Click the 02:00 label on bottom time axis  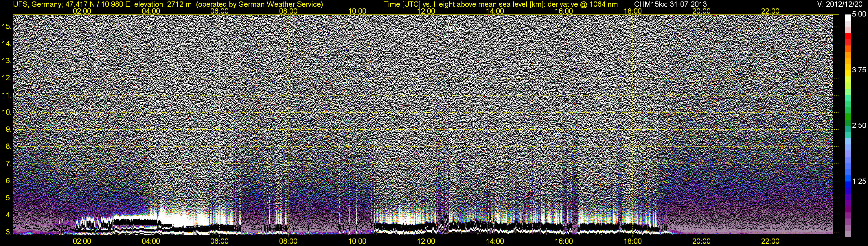point(82,241)
